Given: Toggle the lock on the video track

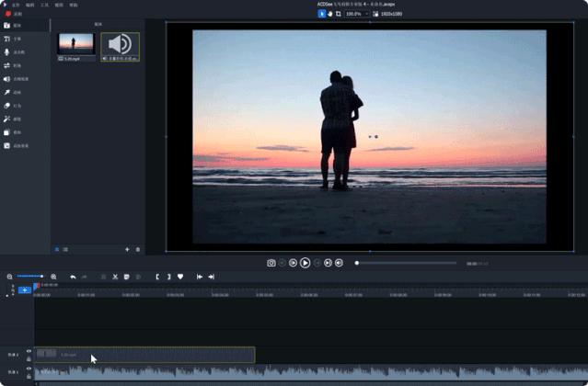Looking at the screenshot, I should 29,358.
